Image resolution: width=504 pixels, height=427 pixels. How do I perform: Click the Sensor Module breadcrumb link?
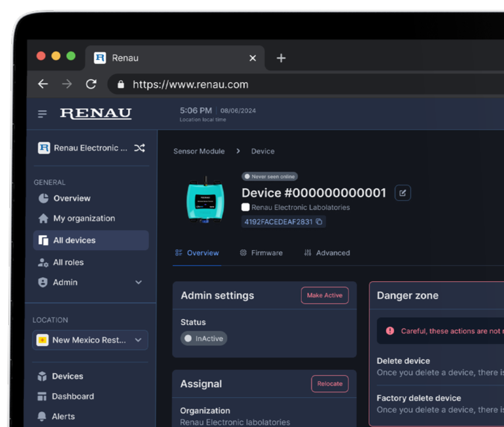coord(199,151)
